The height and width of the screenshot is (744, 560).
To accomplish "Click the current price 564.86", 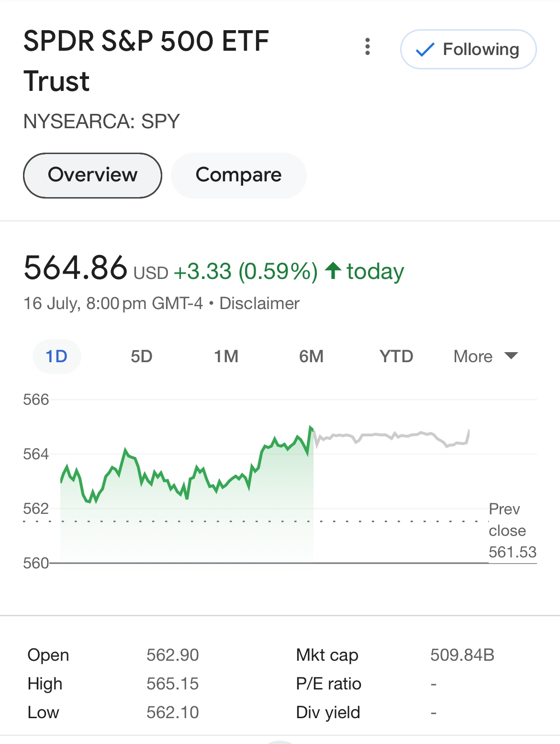I will coord(76,268).
